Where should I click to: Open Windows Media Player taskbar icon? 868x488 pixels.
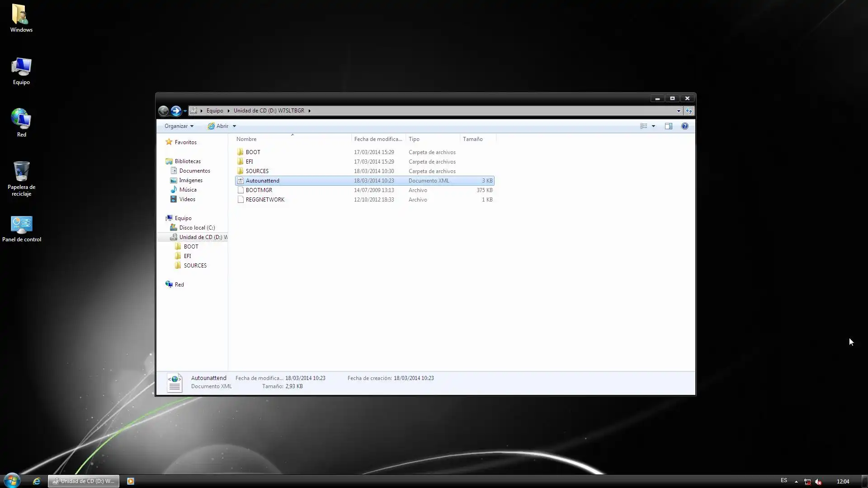(131, 481)
